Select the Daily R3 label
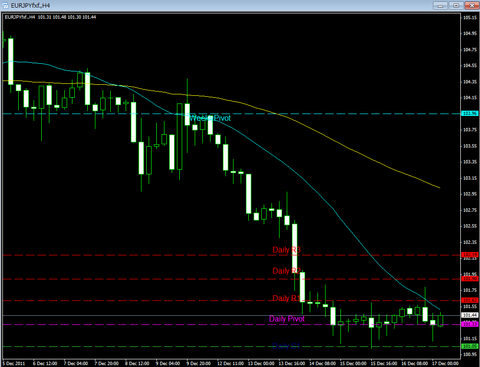Screen dimensions: 480x367 (x=287, y=250)
